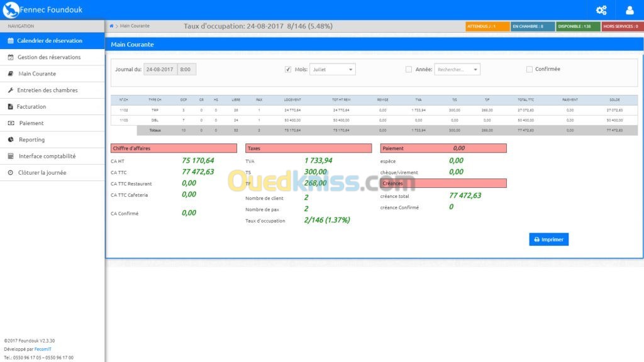Open Paiement section in sidebar
The width and height of the screenshot is (644, 362).
pos(52,123)
